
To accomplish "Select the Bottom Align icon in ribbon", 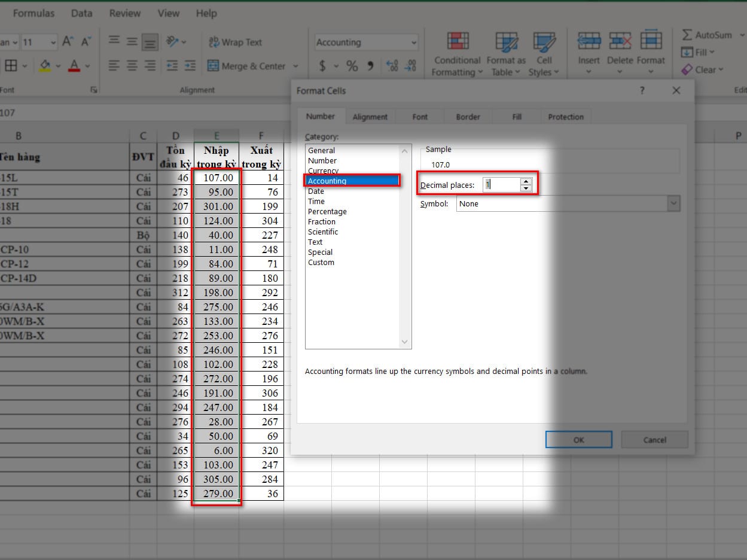I will pyautogui.click(x=150, y=41).
